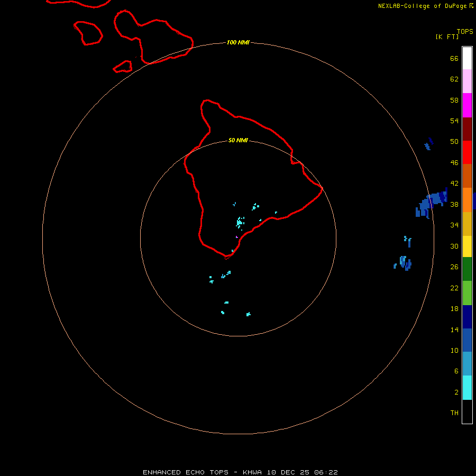This screenshot has height=476, width=476.
Task: Click legend value '18'
Action: tap(454, 309)
